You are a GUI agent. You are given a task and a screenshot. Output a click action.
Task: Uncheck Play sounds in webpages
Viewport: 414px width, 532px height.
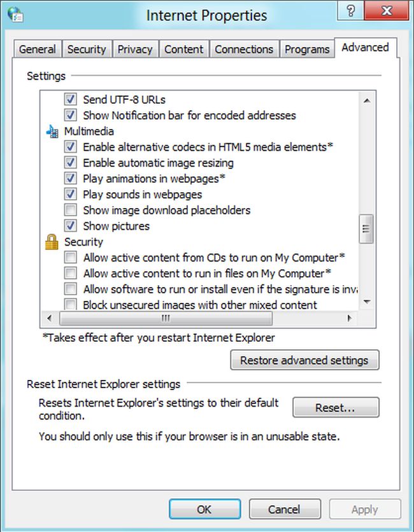[70, 194]
